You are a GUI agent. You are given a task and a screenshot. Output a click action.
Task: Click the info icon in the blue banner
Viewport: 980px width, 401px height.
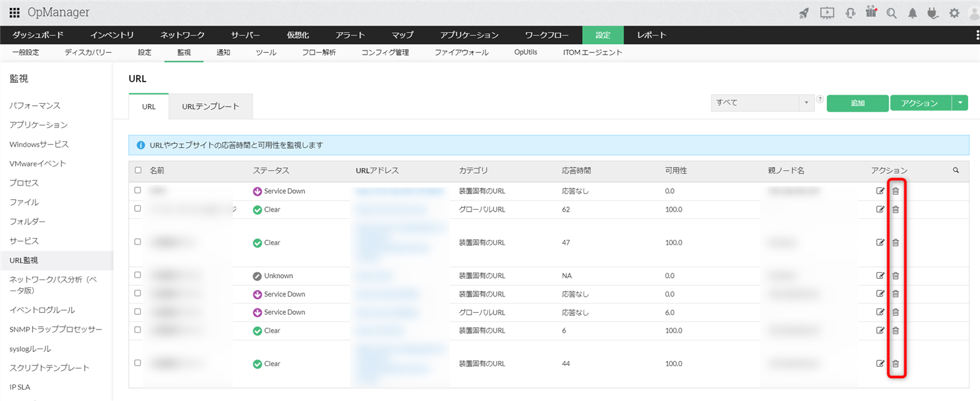coord(141,145)
